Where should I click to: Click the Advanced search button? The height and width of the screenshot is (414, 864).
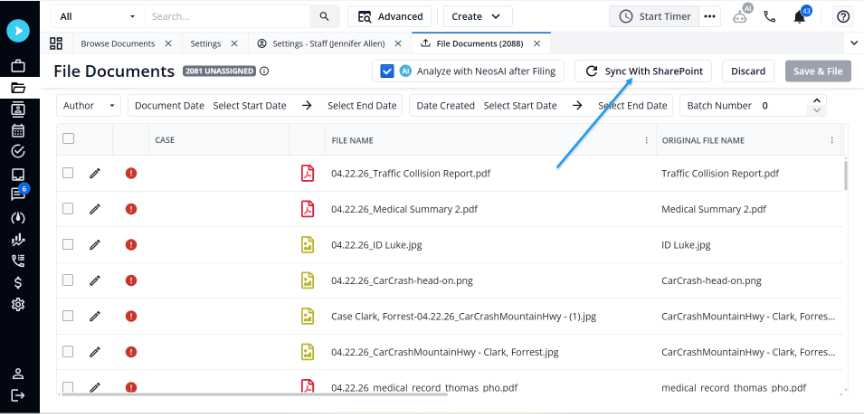tap(390, 17)
